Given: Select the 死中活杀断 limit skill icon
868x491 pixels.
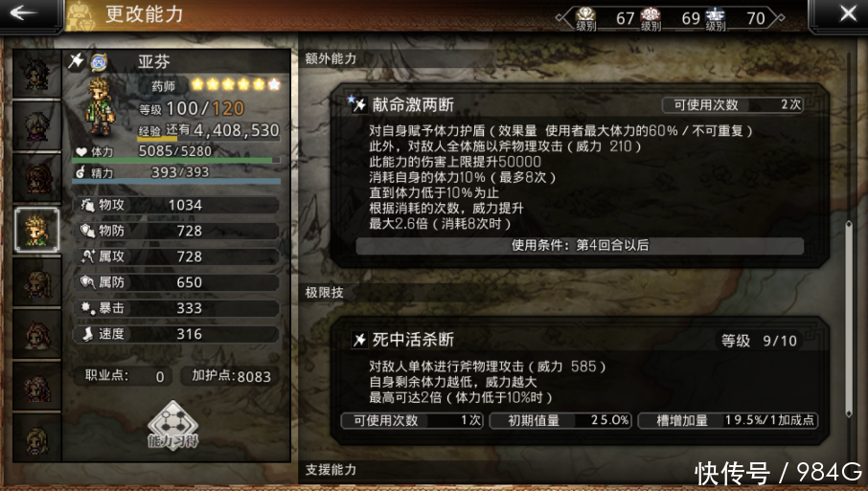Looking at the screenshot, I should [360, 340].
